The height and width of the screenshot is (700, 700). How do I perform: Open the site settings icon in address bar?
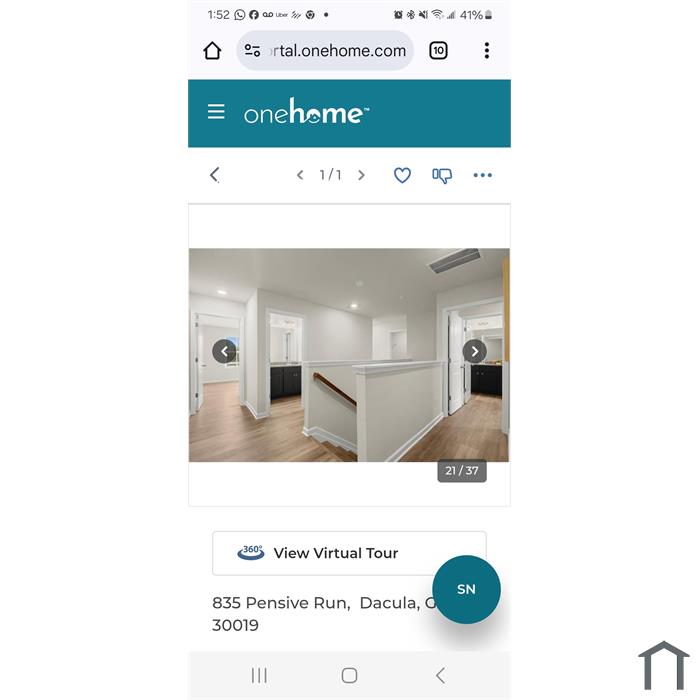point(252,50)
